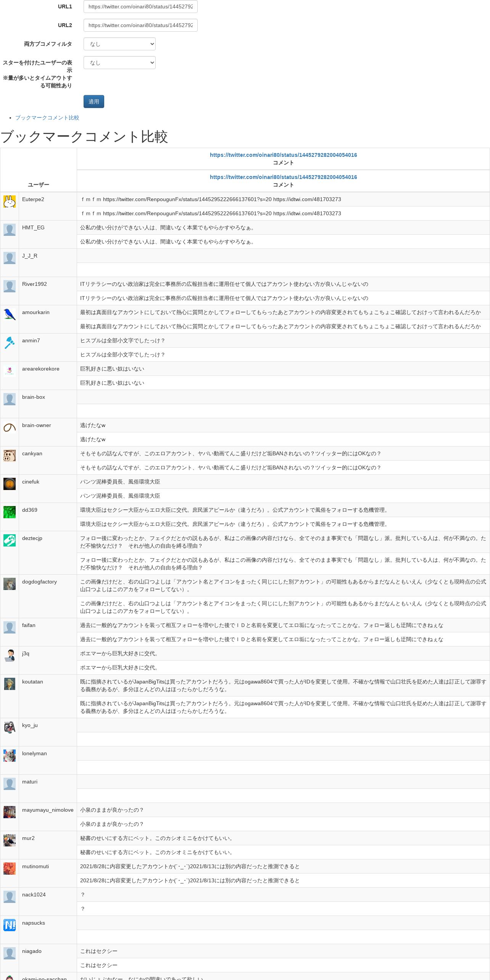Click the kyo_ju avatar
490x980 pixels.
10,727
